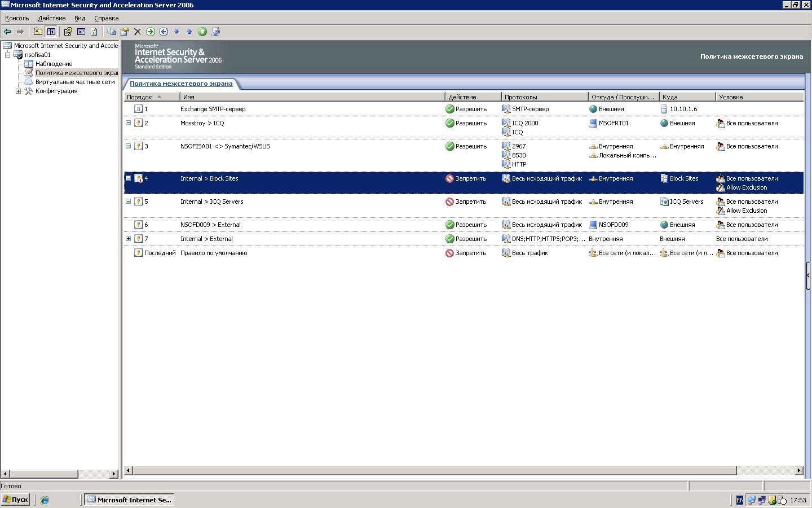Click the Пуск start button

(15, 500)
